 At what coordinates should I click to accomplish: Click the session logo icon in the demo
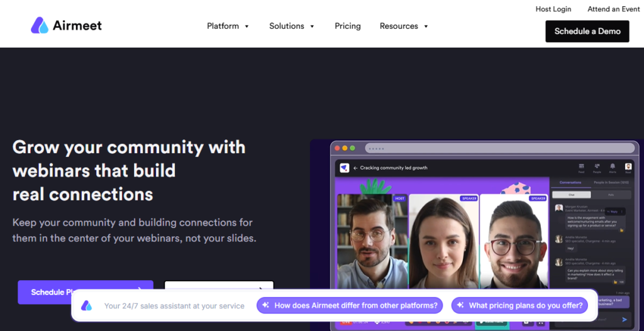coord(345,168)
